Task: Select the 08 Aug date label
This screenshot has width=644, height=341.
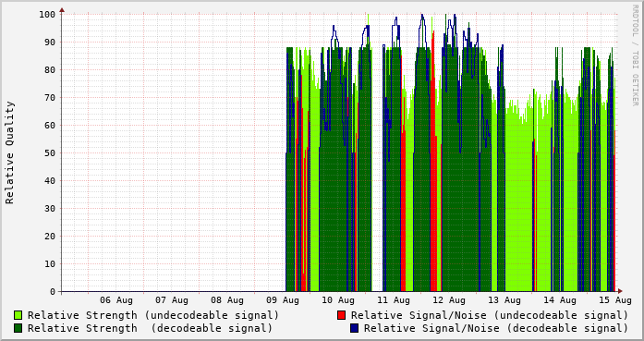Action: (x=227, y=300)
